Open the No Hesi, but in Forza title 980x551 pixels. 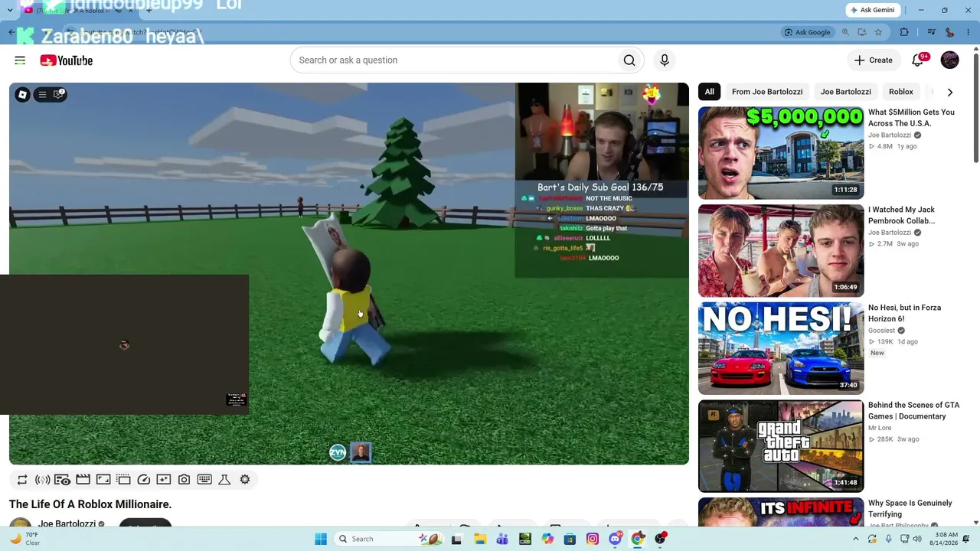pyautogui.click(x=905, y=313)
